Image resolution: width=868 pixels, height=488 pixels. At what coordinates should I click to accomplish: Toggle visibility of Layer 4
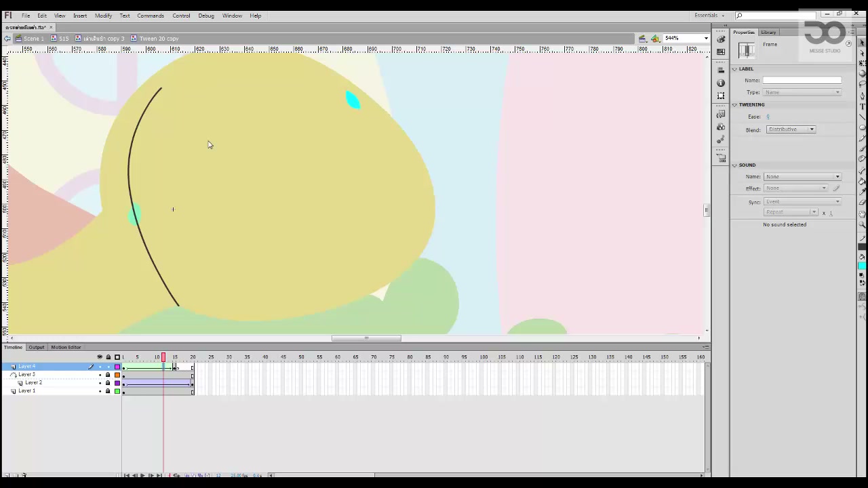tap(100, 367)
